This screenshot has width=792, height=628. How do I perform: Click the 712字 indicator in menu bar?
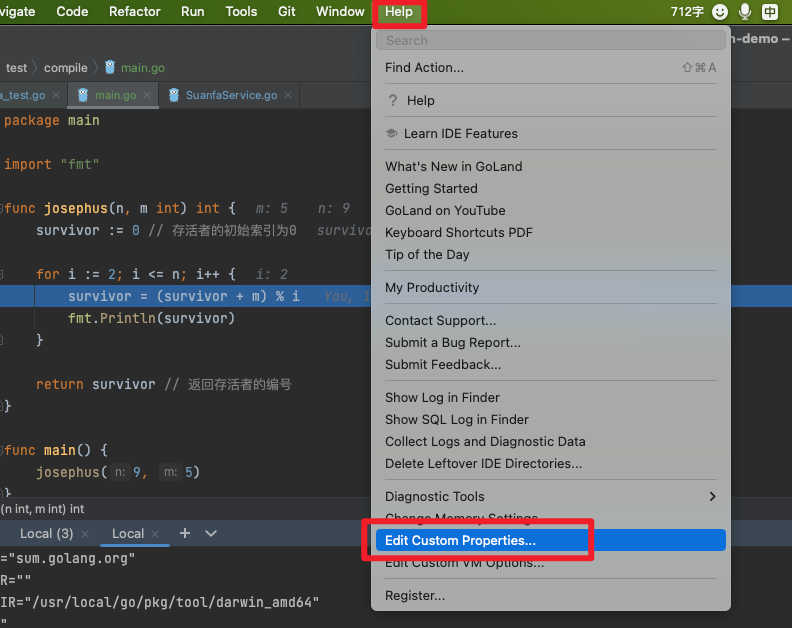tap(687, 12)
